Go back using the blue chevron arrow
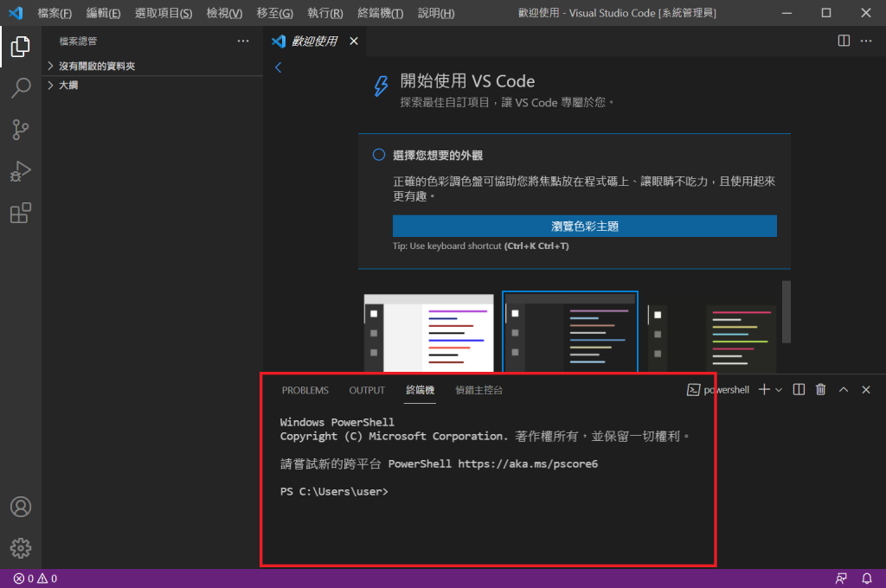The height and width of the screenshot is (588, 886). pos(278,67)
